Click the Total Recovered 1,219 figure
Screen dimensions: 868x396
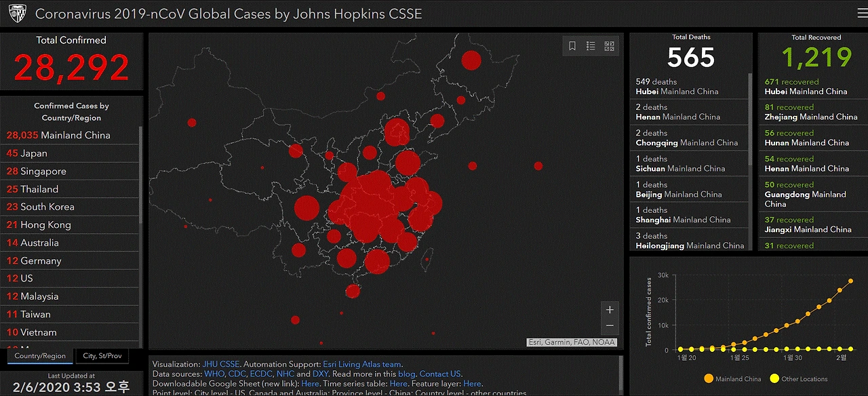pos(816,57)
